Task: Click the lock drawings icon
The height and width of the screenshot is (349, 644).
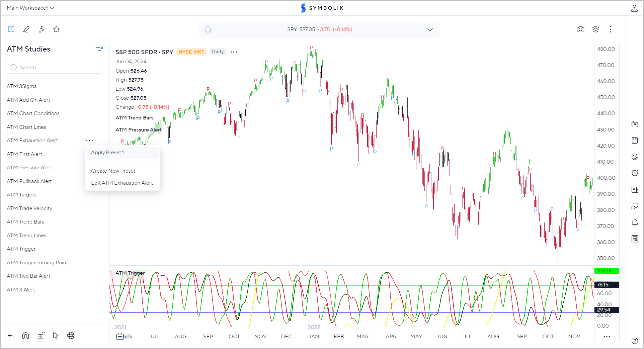Action: (41, 336)
